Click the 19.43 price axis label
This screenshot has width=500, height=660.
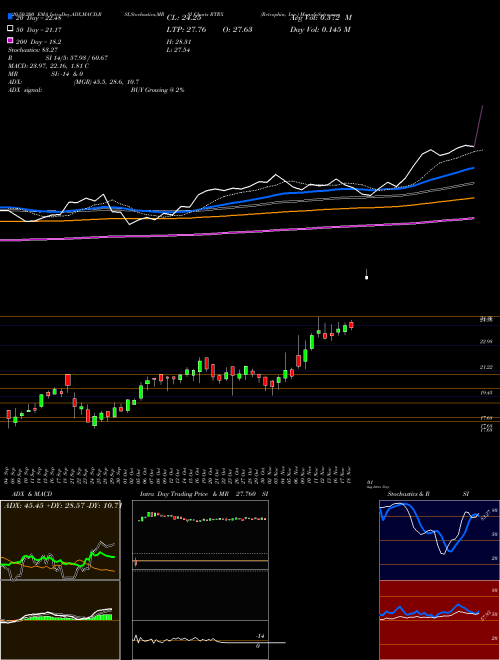point(486,392)
